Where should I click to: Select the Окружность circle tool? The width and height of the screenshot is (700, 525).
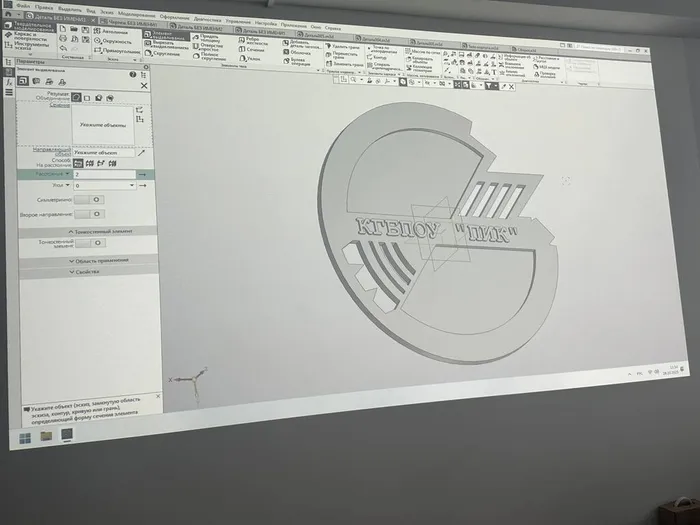tap(112, 41)
